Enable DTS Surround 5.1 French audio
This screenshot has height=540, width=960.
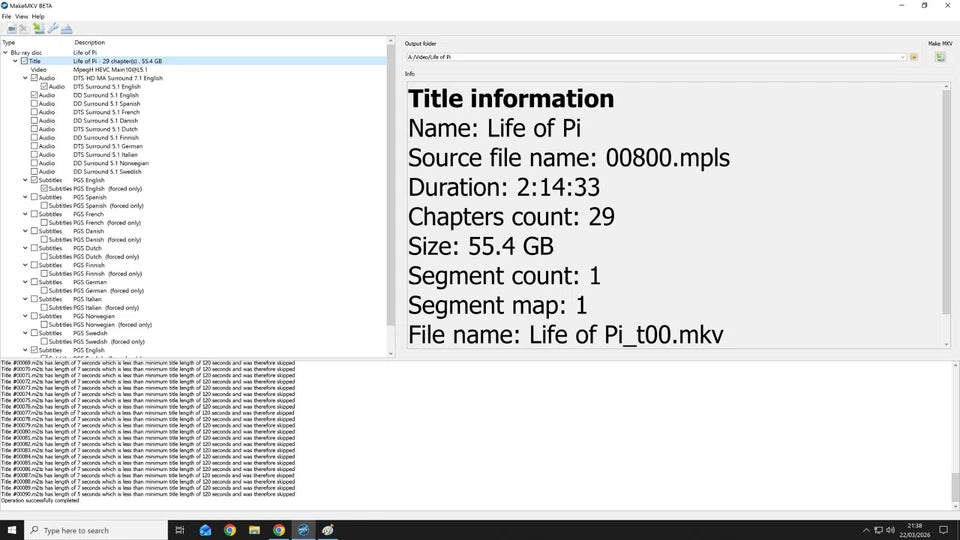(x=34, y=113)
